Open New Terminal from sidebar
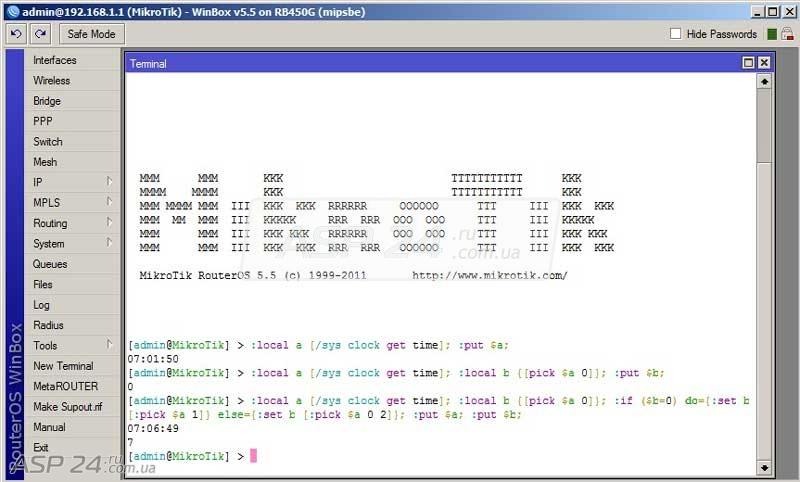Screen dimensions: 800x482 (72, 366)
